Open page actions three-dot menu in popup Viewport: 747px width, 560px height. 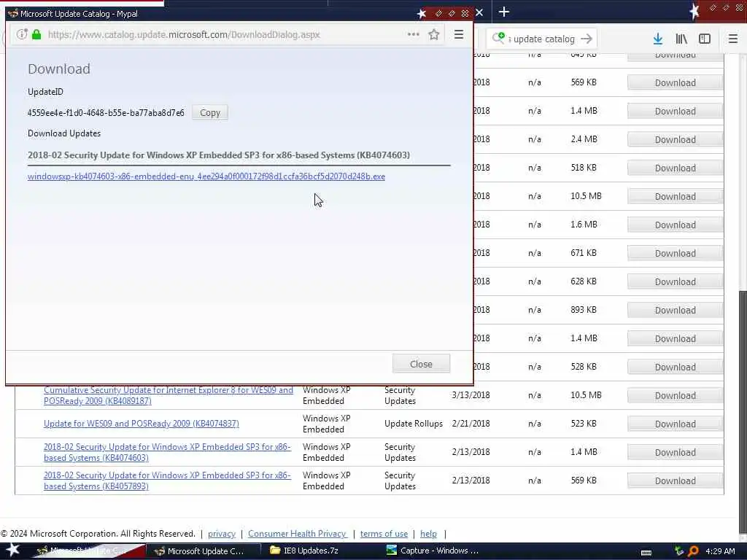(414, 34)
